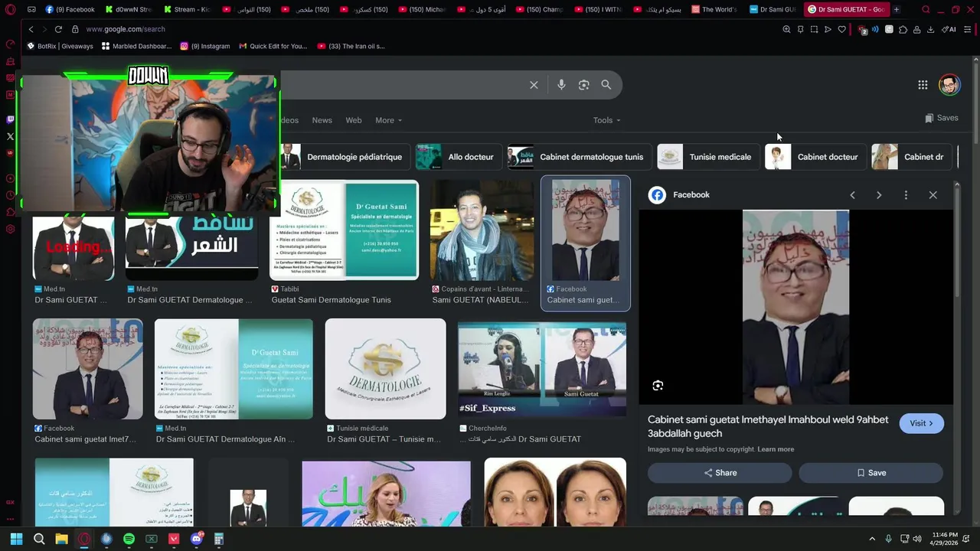This screenshot has height=551, width=980.
Task: Open Spotify from the taskbar
Action: [129, 539]
